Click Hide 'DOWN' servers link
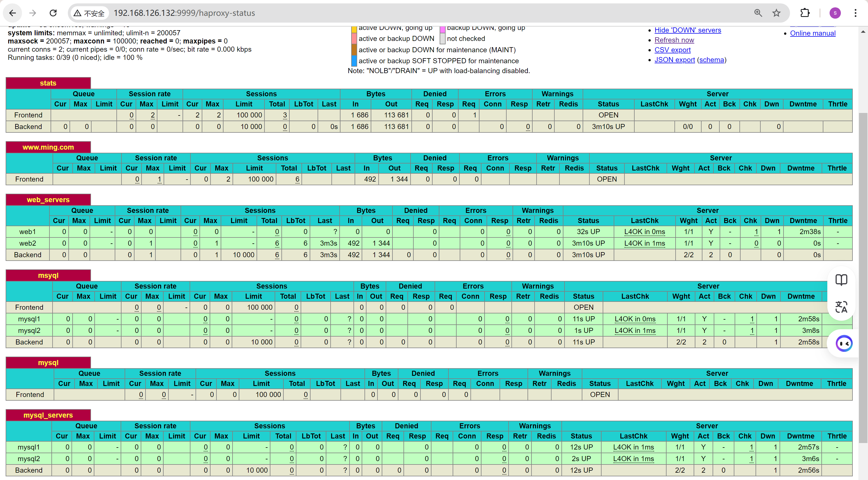 click(x=687, y=30)
